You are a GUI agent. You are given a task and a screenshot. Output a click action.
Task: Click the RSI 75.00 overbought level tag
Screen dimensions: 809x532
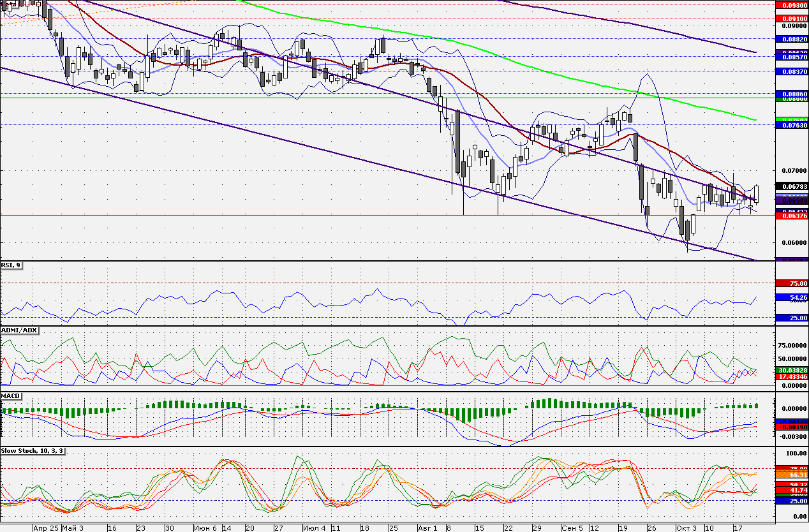[x=792, y=283]
